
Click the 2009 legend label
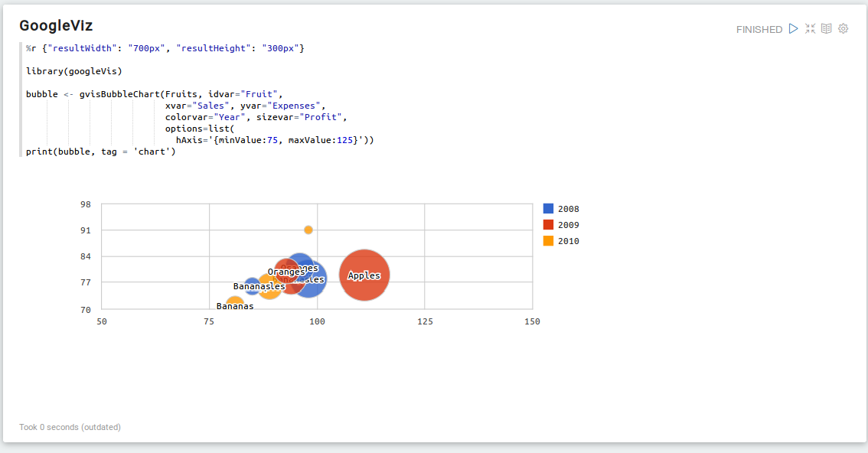[x=569, y=225]
